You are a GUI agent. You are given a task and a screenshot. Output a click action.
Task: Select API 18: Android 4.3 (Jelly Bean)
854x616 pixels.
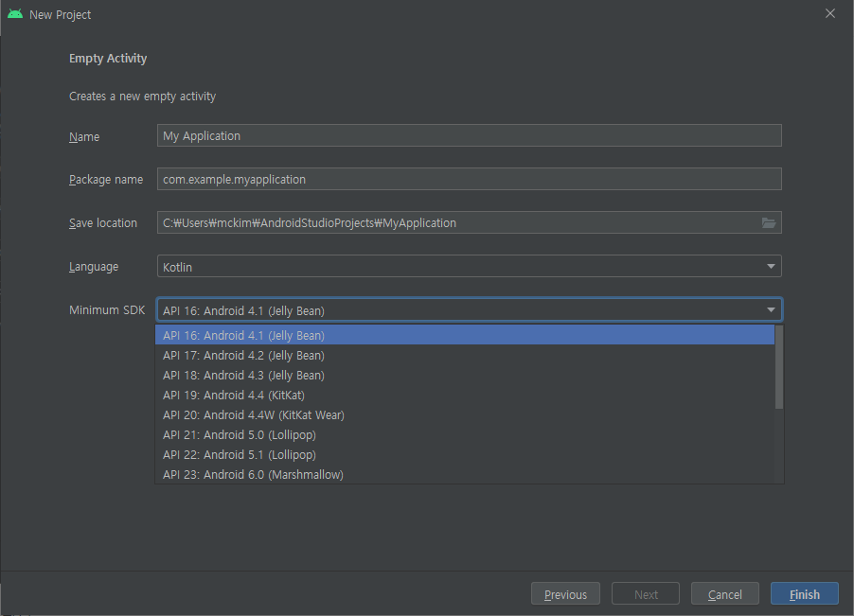[x=465, y=375]
